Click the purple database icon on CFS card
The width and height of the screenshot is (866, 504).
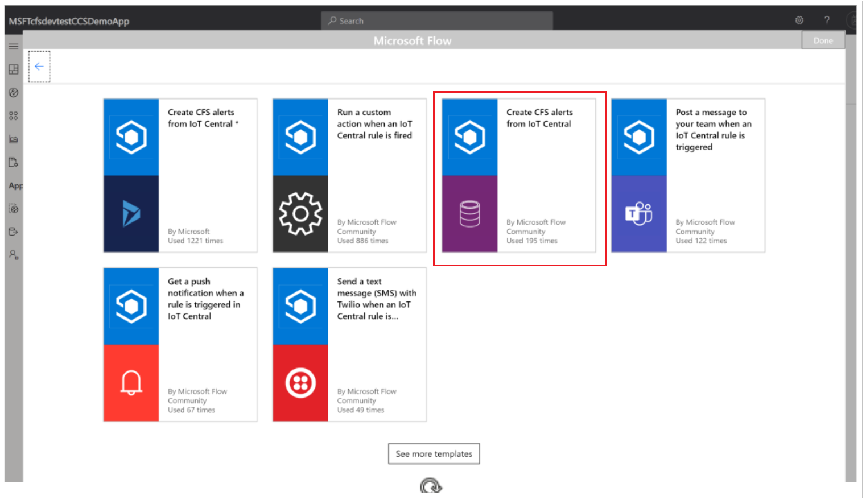click(470, 214)
